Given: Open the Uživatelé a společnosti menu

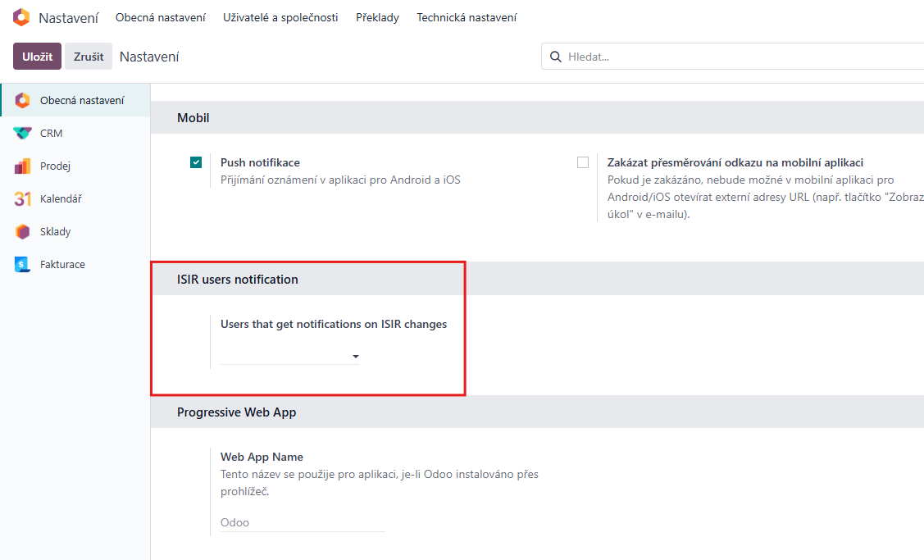Looking at the screenshot, I should coord(280,17).
